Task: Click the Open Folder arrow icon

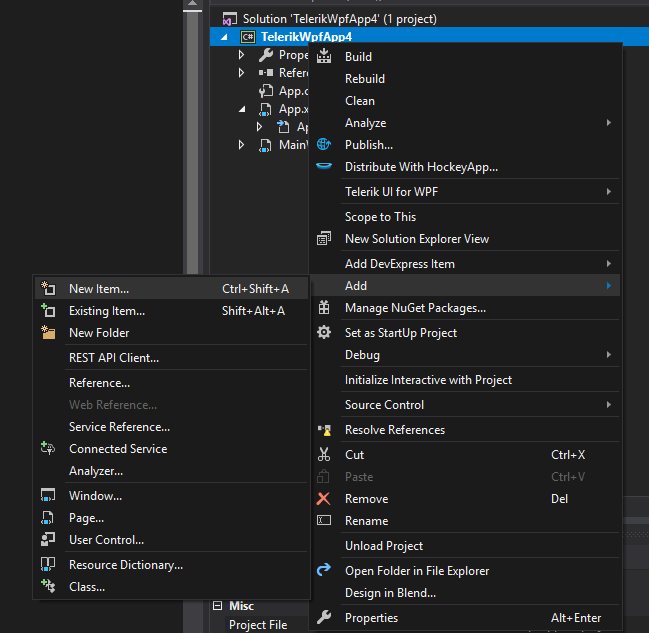Action: pos(324,570)
